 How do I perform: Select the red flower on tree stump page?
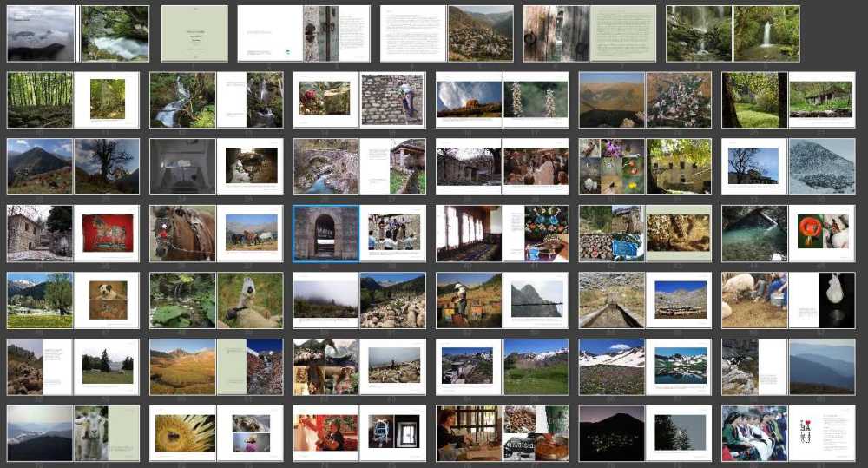[325, 100]
